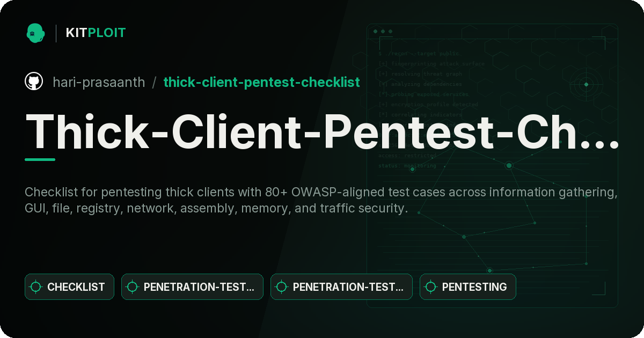Click the checklist description paragraph
This screenshot has height=338, width=644.
321,200
